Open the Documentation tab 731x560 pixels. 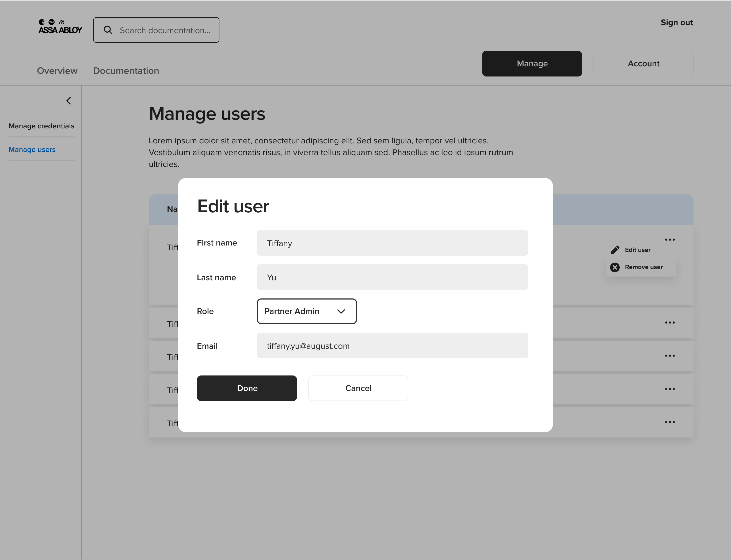tap(126, 71)
